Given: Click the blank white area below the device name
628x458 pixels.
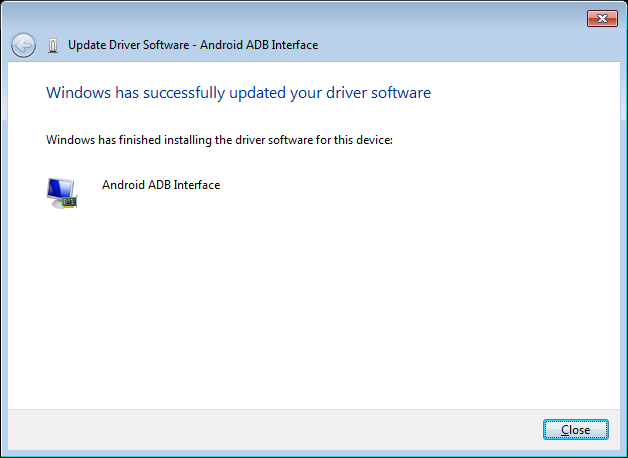Looking at the screenshot, I should pyautogui.click(x=312, y=304).
